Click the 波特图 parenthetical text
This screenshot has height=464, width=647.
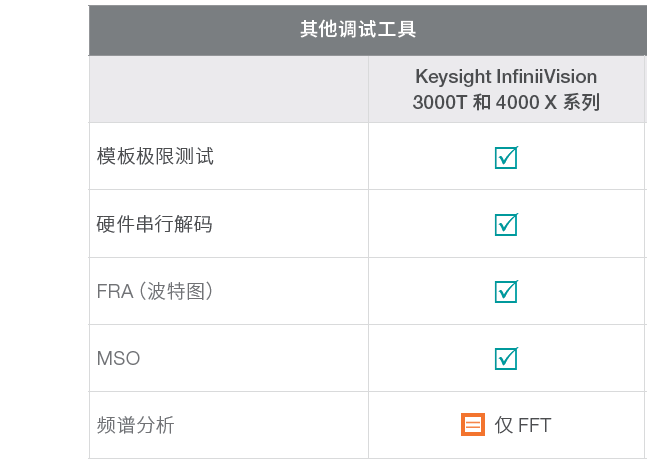176,291
